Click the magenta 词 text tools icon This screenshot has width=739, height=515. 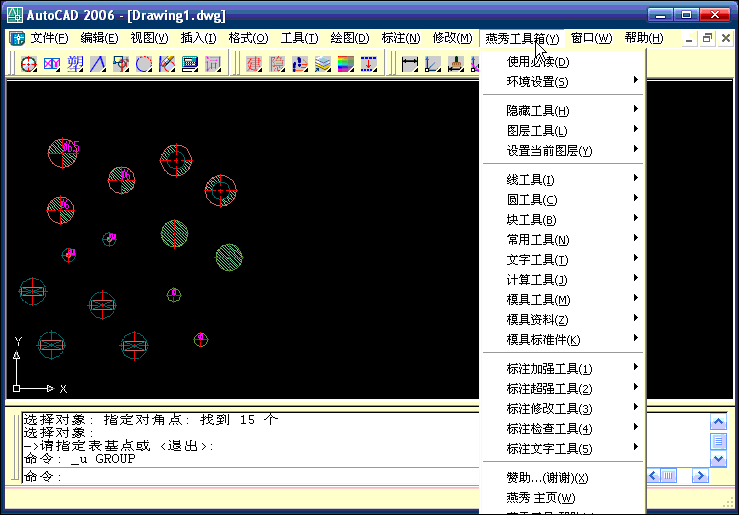click(213, 64)
